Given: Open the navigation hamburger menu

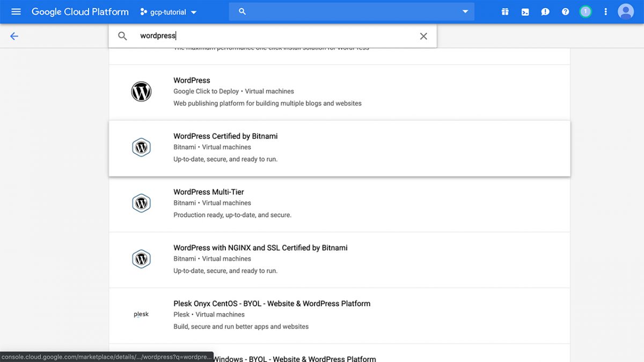Looking at the screenshot, I should click(16, 11).
